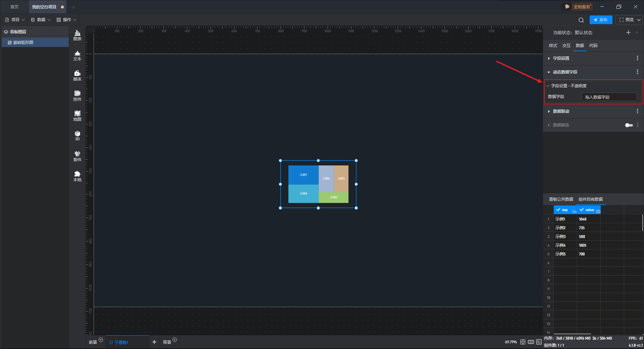Open the 媒体 media components icon

77,76
